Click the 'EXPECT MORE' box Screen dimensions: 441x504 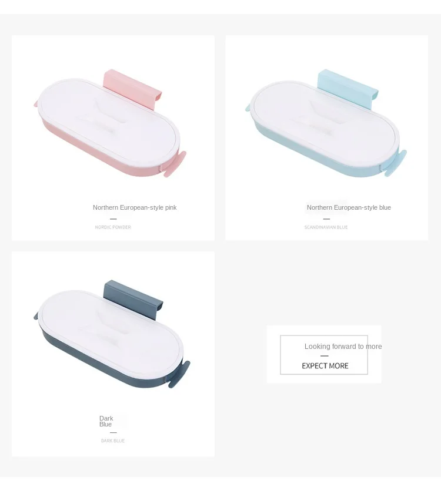[x=324, y=355]
